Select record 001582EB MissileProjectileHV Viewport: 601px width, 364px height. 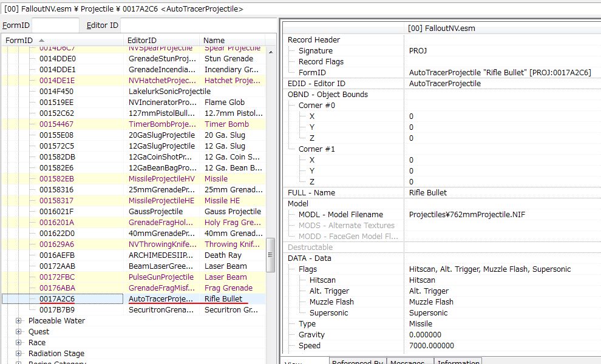pyautogui.click(x=134, y=178)
